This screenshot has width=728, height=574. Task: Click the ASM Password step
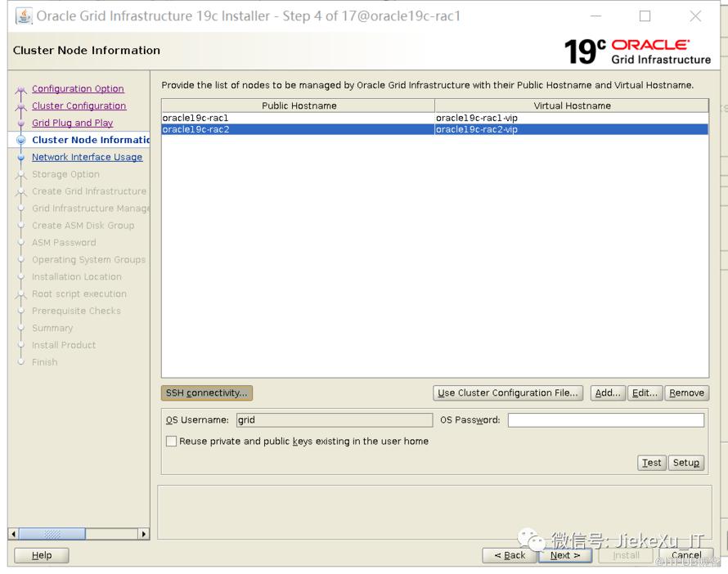(x=64, y=243)
